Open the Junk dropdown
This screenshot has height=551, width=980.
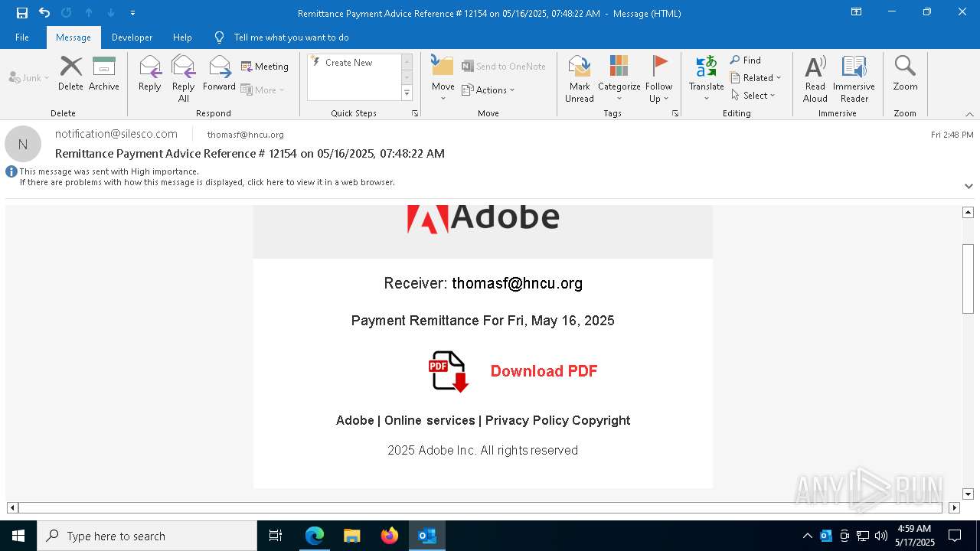pyautogui.click(x=28, y=77)
